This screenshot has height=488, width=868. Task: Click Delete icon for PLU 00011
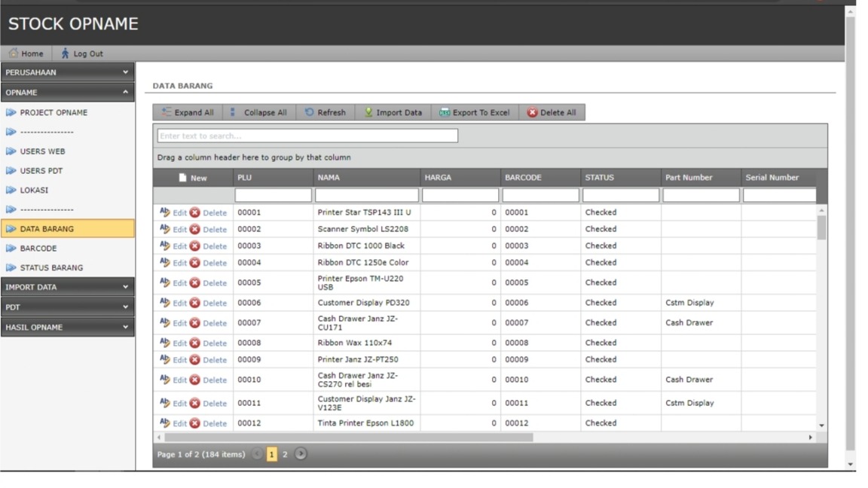point(195,404)
